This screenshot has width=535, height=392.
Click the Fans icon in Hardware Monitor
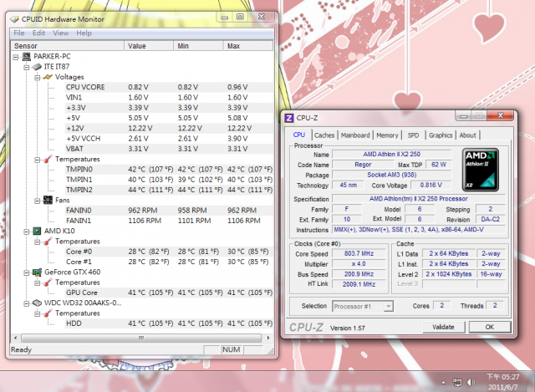point(48,201)
